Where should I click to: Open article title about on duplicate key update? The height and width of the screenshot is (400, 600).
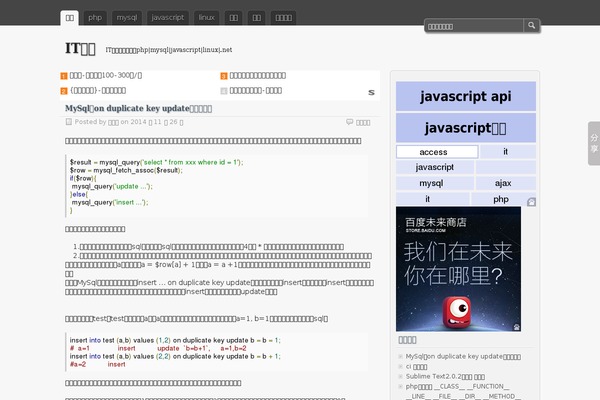[139, 108]
